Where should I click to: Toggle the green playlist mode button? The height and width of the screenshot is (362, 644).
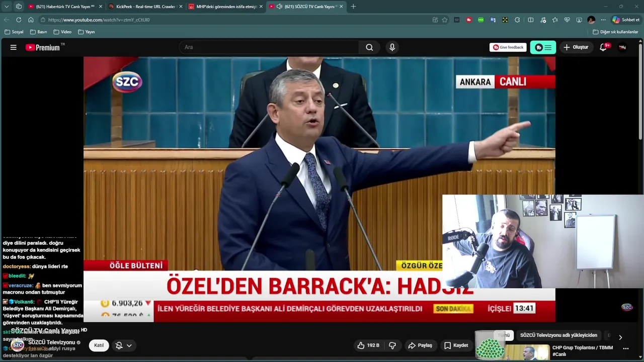pyautogui.click(x=543, y=47)
